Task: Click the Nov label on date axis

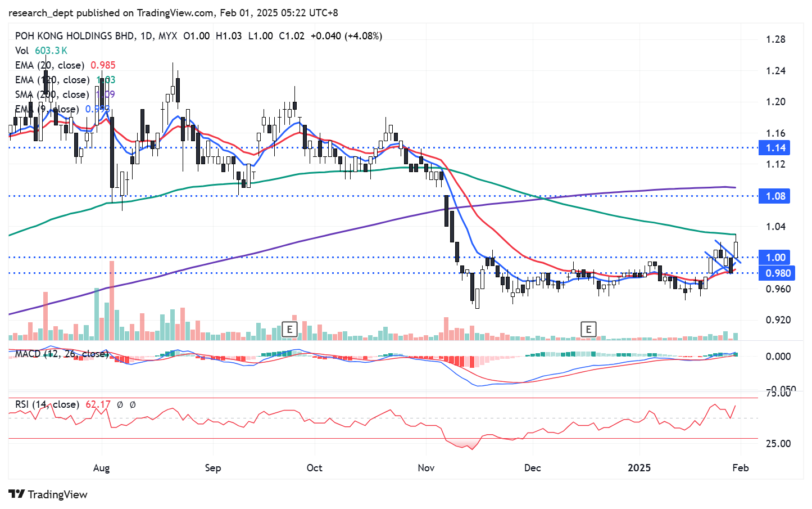Action: [x=426, y=468]
